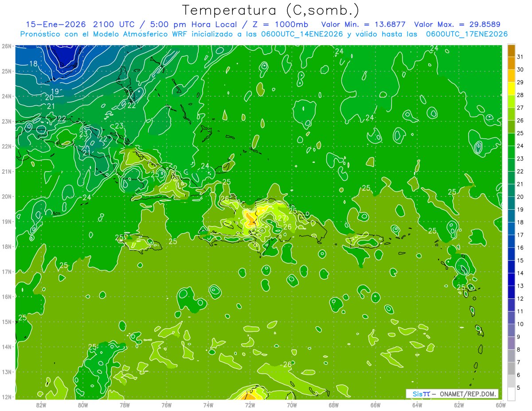
Task: Click "5:00 pm Hora Local" text
Action: 192,24
